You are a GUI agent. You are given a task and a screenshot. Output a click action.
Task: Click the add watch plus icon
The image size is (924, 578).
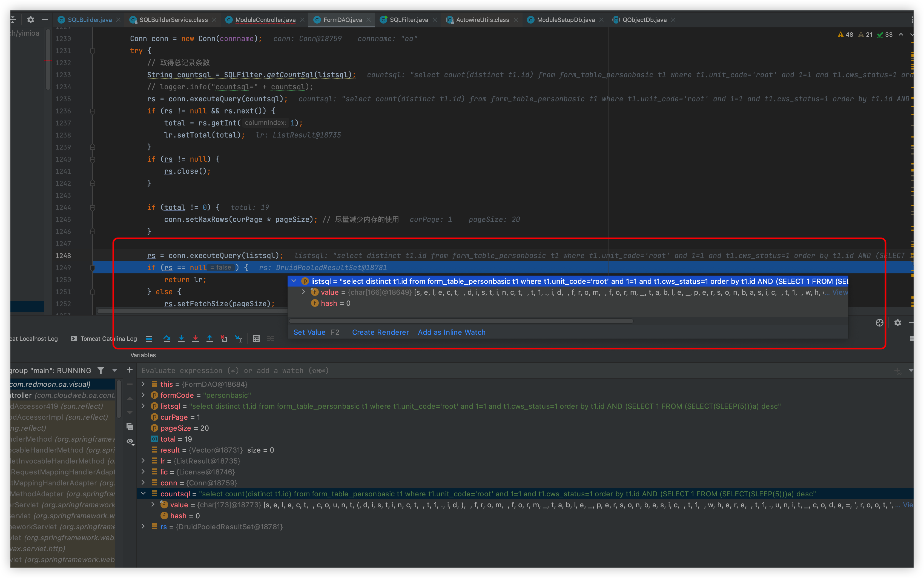[x=130, y=370]
